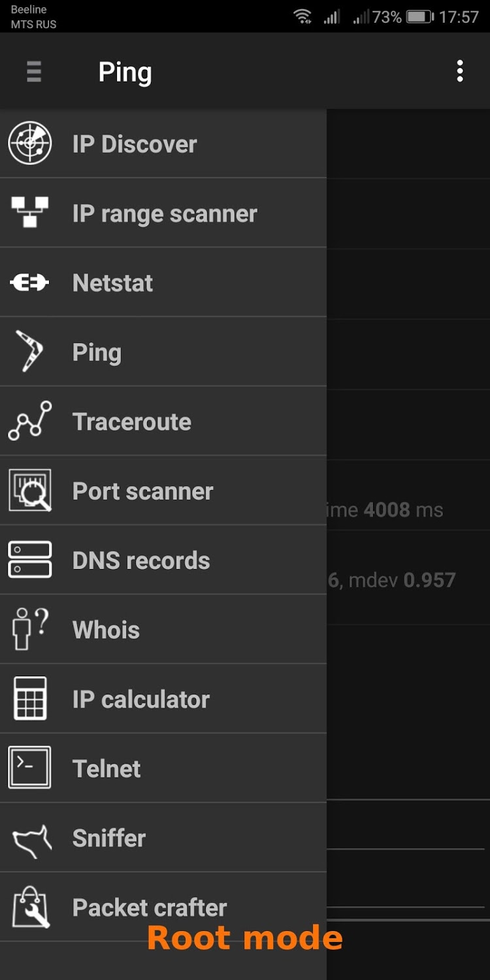Click the Whois person icon

pyautogui.click(x=30, y=629)
